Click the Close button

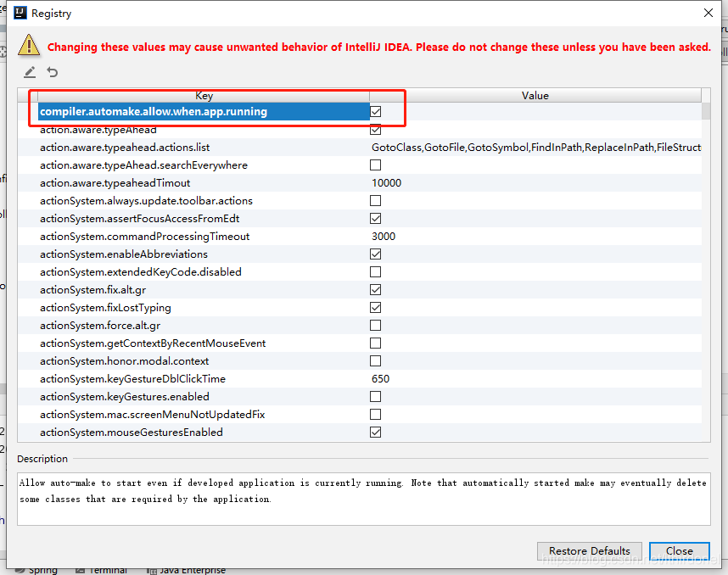click(x=680, y=551)
